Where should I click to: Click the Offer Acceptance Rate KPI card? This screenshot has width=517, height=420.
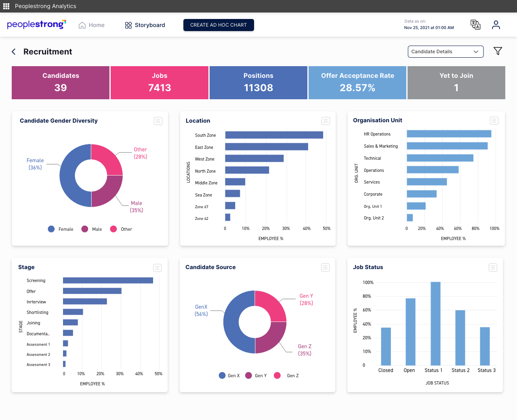click(357, 82)
